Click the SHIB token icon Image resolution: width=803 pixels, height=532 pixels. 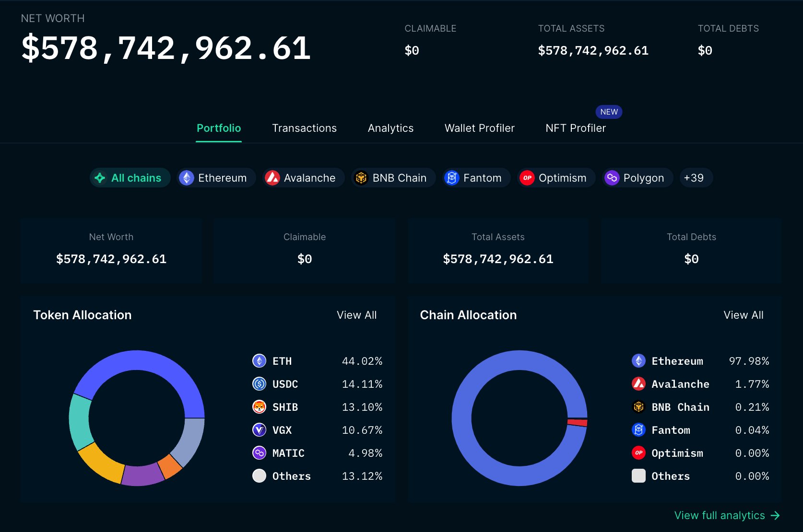pos(259,407)
